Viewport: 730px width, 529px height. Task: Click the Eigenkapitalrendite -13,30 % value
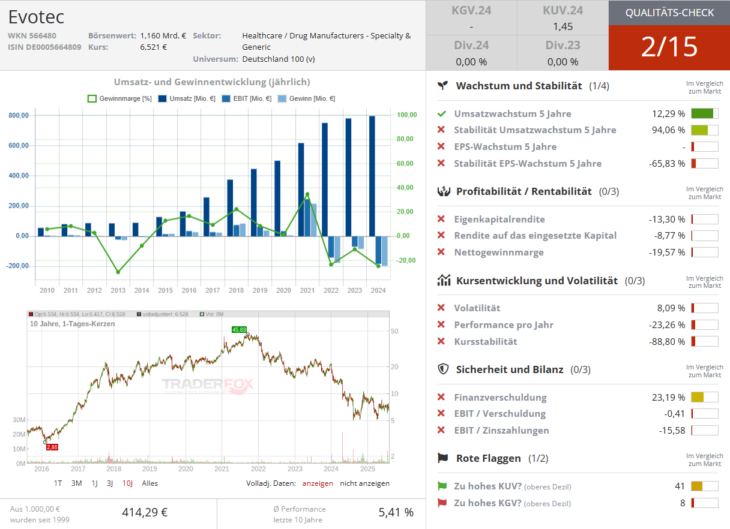667,219
